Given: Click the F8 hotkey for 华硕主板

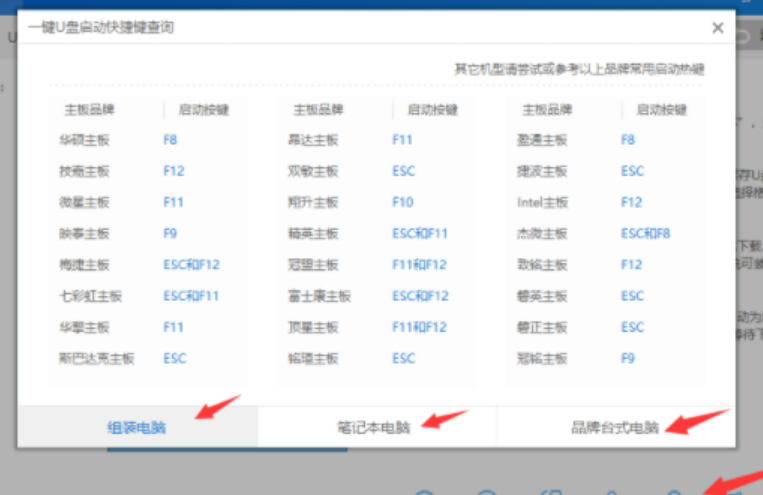Looking at the screenshot, I should 170,140.
